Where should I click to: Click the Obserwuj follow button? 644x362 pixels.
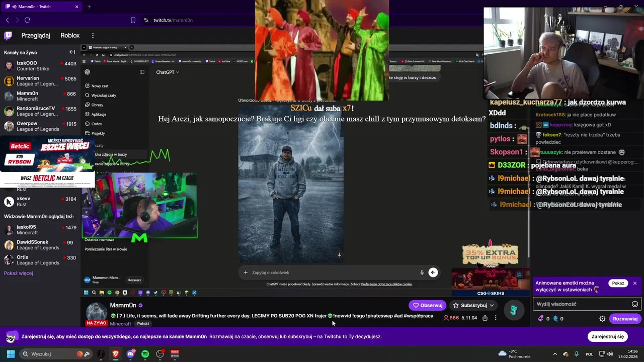[x=428, y=305]
